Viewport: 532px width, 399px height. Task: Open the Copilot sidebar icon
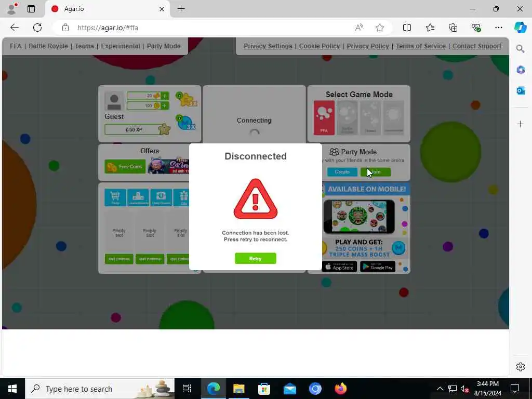point(520,28)
